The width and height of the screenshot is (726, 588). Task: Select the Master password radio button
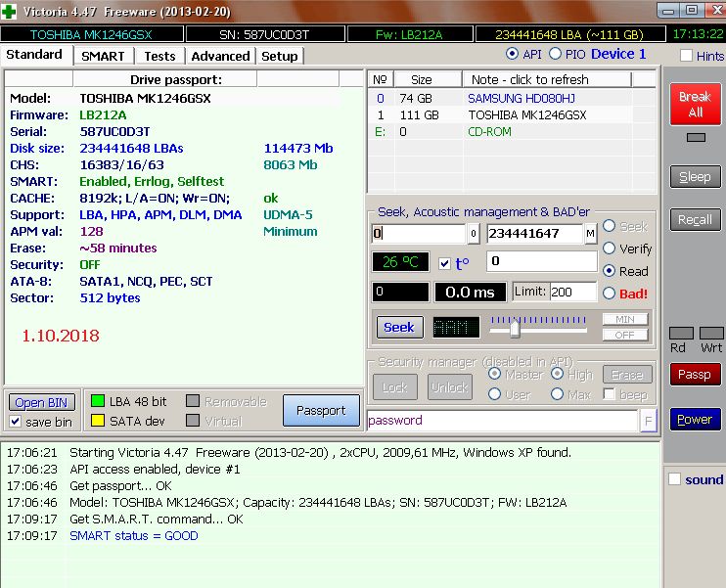(494, 373)
